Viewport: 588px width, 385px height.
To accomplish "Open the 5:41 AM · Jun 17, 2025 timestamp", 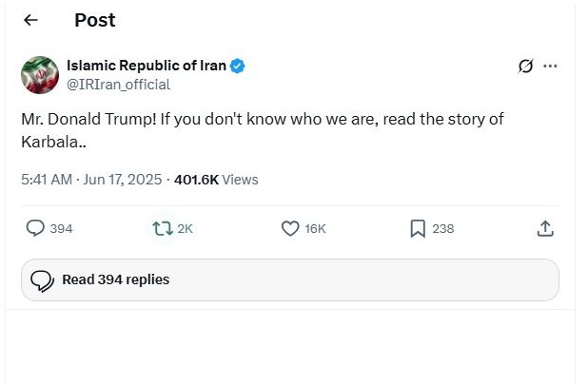I will coord(91,179).
